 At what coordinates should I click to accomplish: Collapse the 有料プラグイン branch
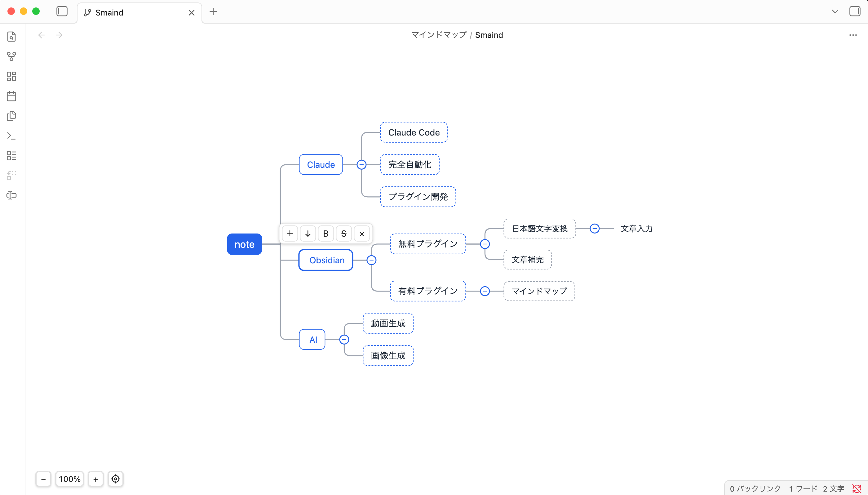point(485,291)
